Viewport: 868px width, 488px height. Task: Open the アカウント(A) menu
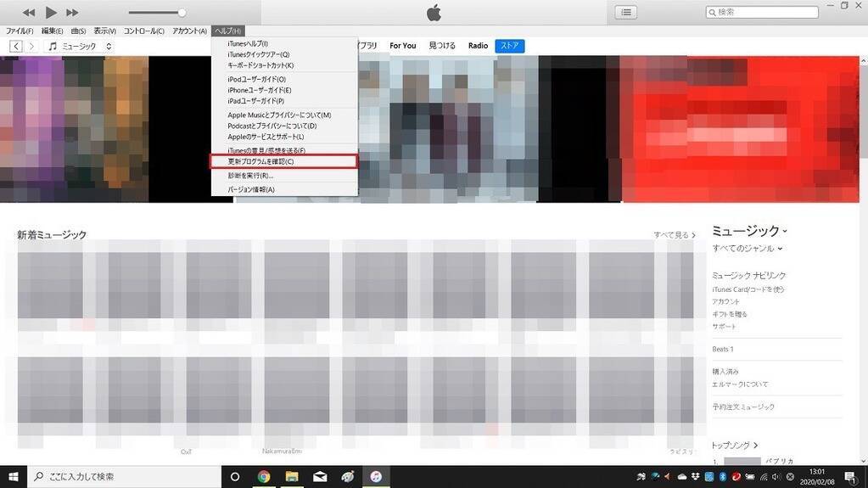(x=189, y=31)
